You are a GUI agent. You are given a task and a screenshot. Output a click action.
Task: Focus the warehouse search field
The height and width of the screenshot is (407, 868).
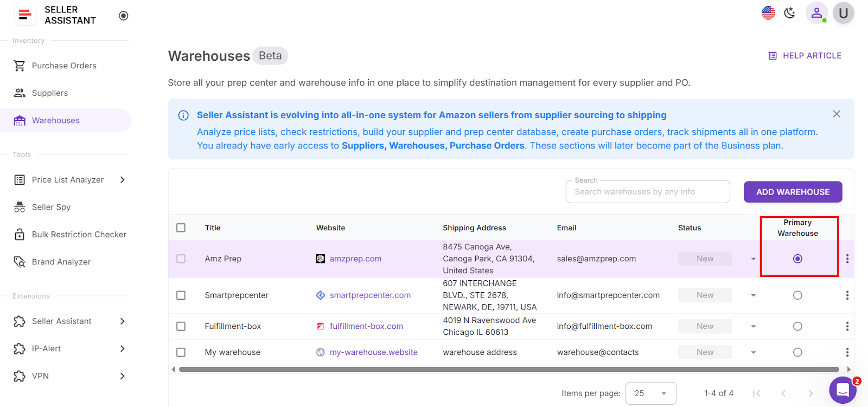click(x=647, y=192)
